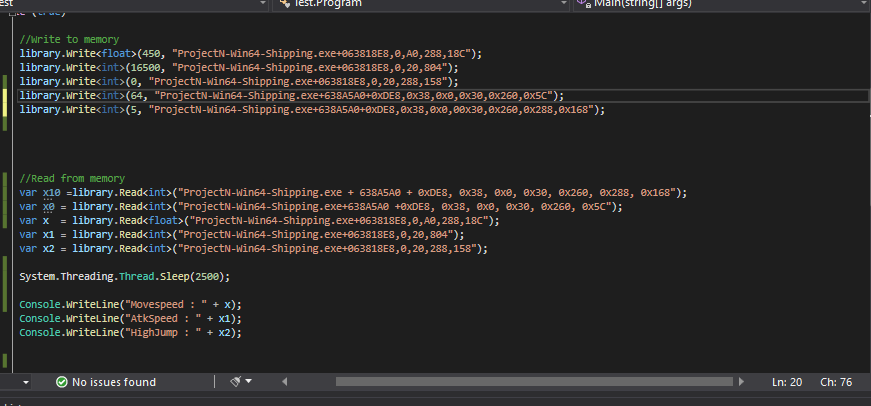The image size is (871, 406).
Task: Place cursor in the Write<int>(5 line
Action: coord(312,109)
